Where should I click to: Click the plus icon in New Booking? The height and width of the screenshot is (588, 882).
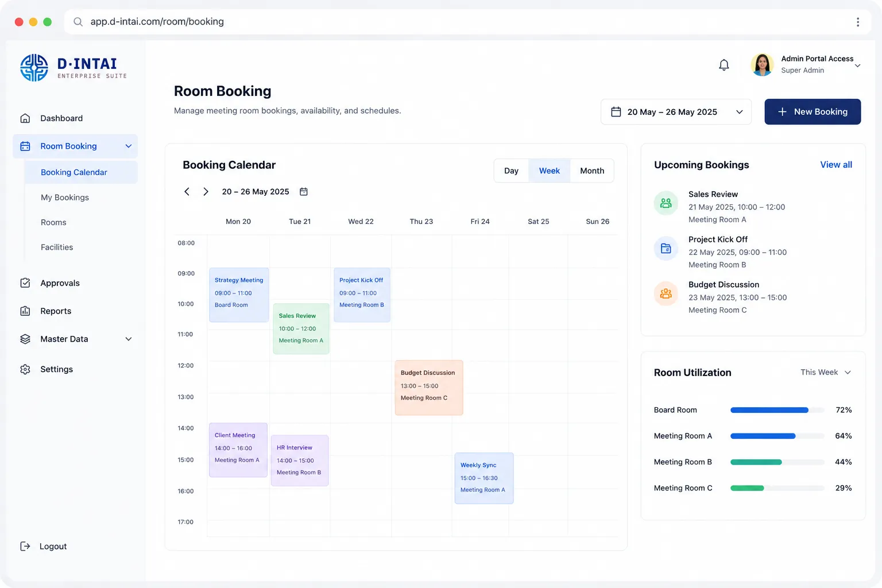(782, 112)
